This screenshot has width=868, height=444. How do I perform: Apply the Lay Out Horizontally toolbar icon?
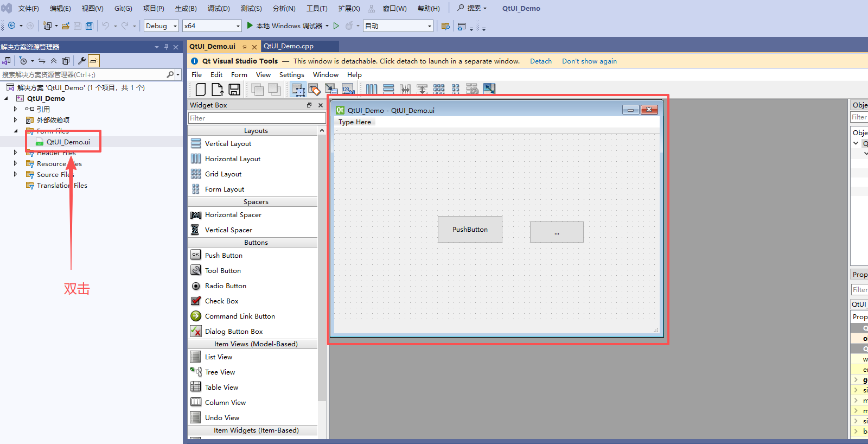pyautogui.click(x=372, y=90)
